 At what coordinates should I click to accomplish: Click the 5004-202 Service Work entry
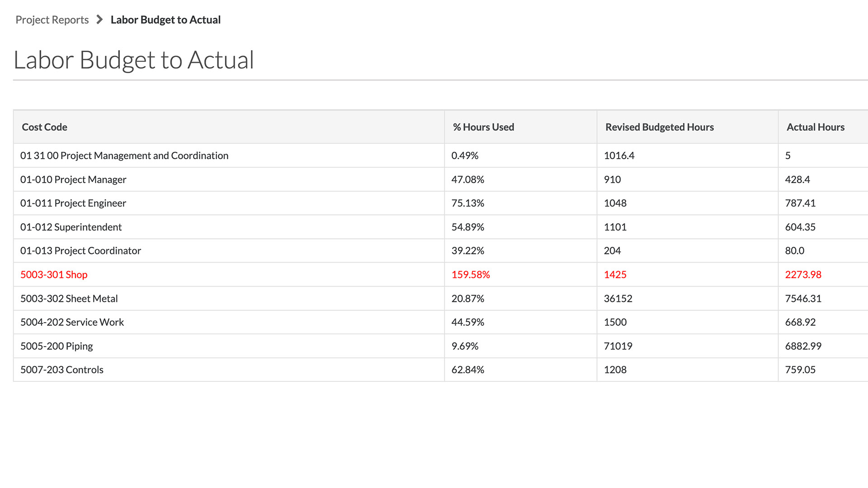(71, 322)
